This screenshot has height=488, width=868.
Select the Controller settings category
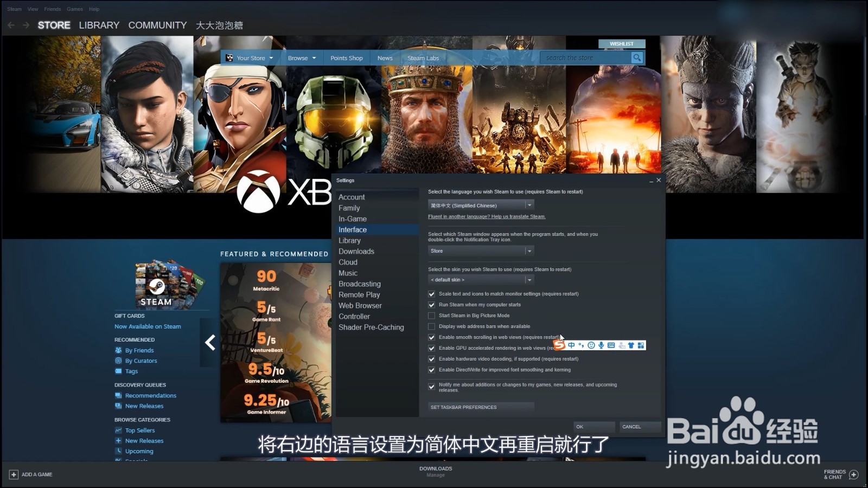point(377,317)
